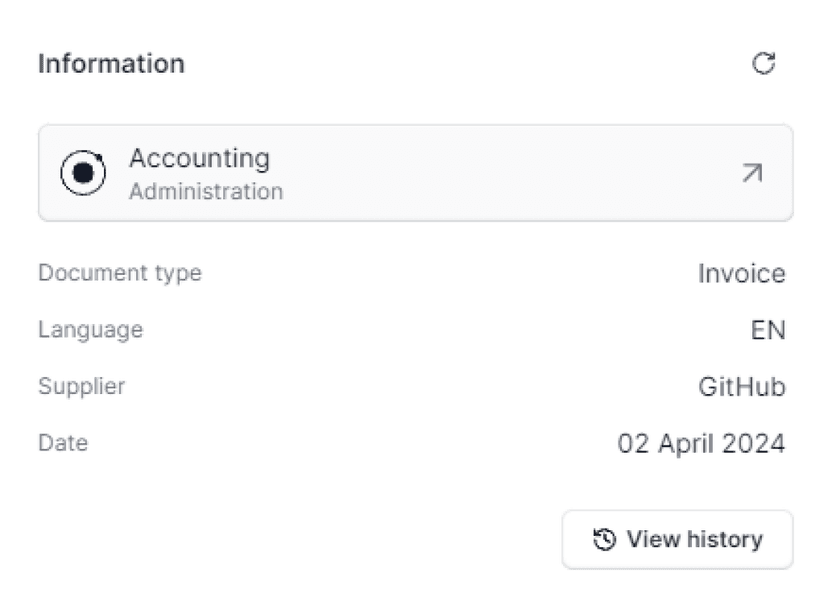Viewport: 828px width, 590px height.
Task: Select the Invoice document type value
Action: coord(741,273)
